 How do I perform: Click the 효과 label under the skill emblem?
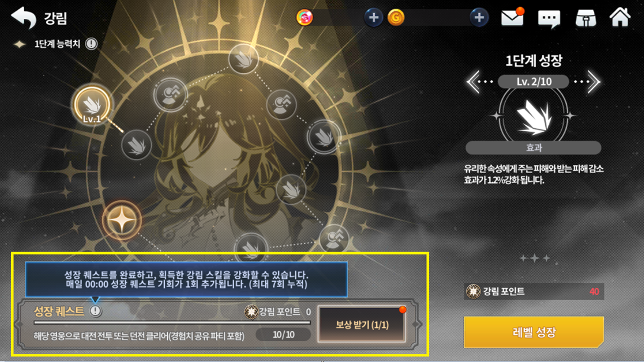click(534, 148)
